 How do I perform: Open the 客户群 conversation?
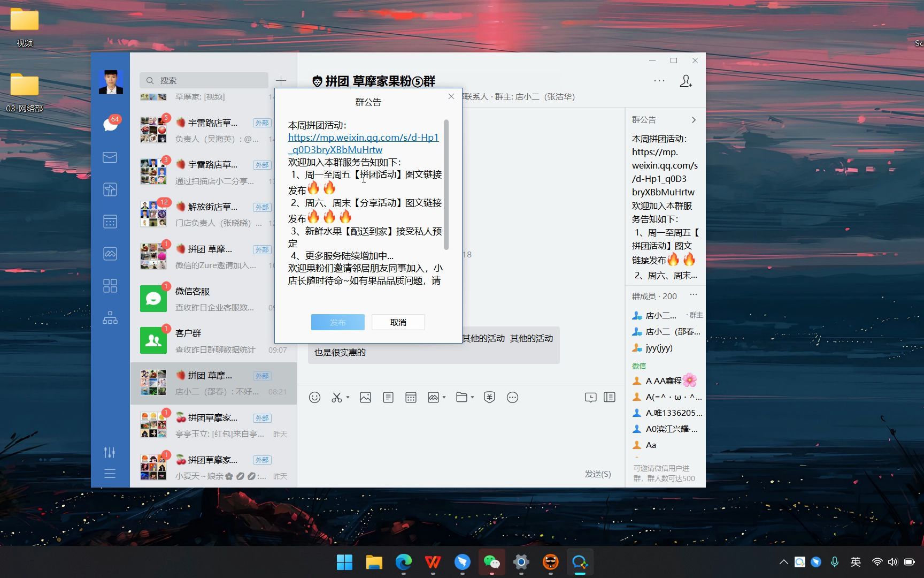(x=213, y=341)
